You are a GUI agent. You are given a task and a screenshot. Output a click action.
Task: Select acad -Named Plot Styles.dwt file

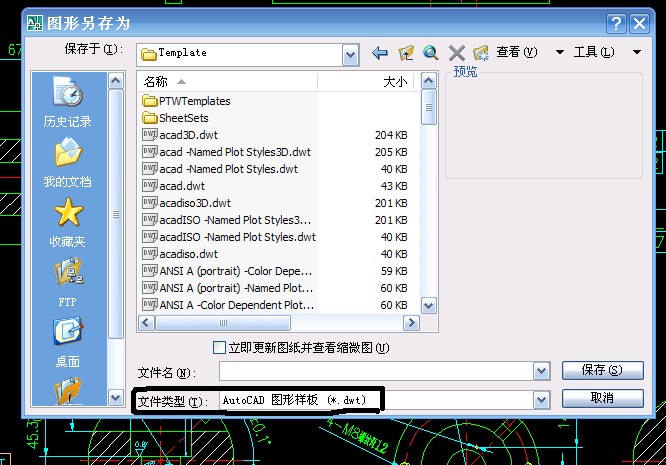[x=220, y=169]
